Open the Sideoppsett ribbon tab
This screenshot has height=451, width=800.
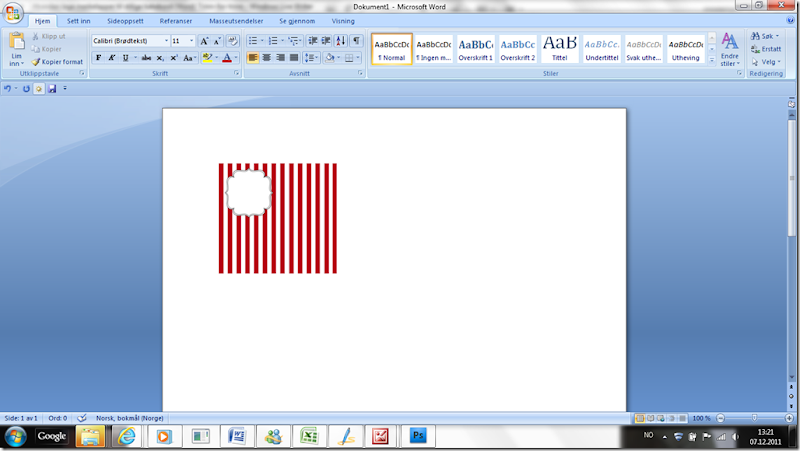[126, 20]
